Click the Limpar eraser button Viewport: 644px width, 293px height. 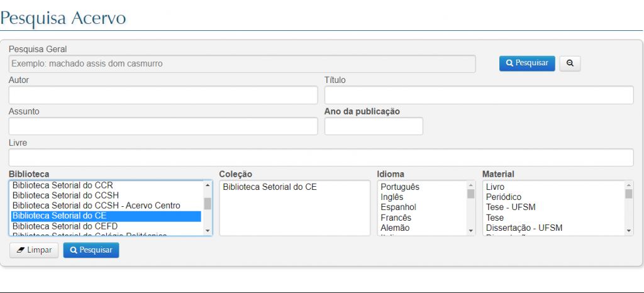tap(34, 250)
